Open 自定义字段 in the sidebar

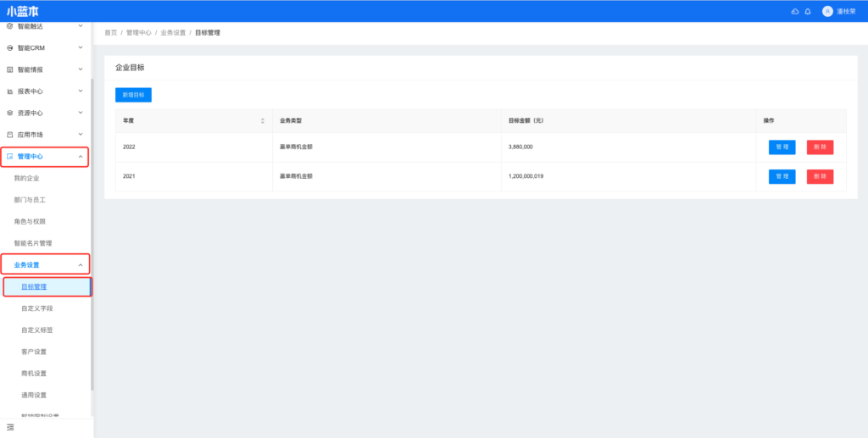pos(36,308)
